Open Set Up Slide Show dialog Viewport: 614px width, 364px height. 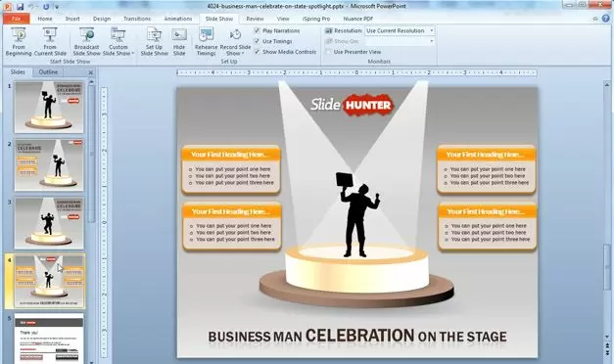click(x=155, y=42)
